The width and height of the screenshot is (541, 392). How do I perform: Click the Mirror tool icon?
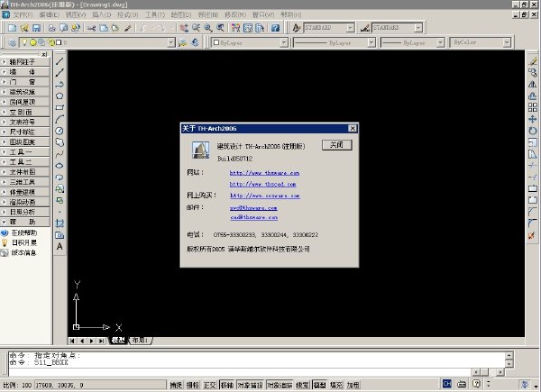click(533, 84)
